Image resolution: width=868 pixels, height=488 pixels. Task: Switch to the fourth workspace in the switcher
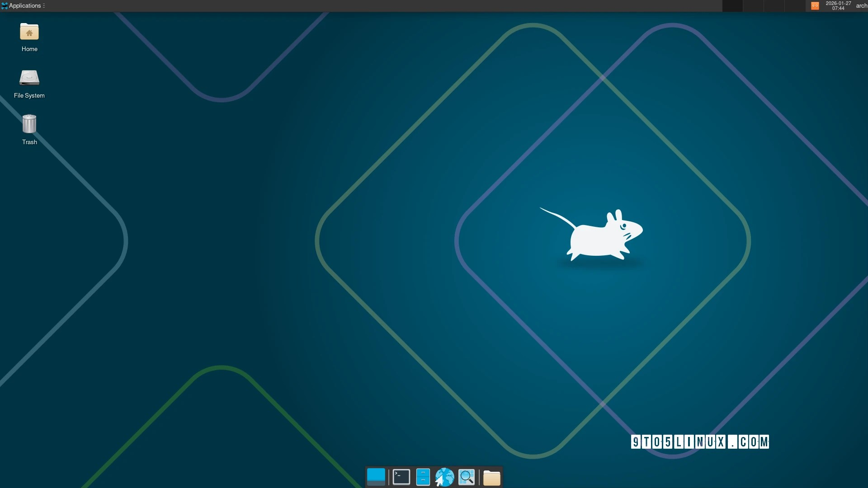[795, 6]
